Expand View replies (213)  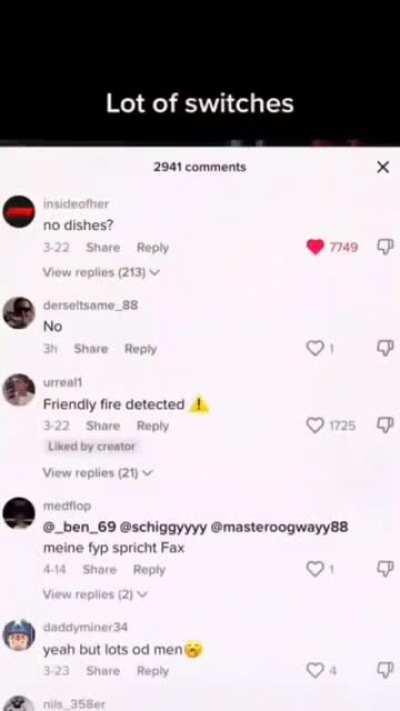tap(102, 272)
